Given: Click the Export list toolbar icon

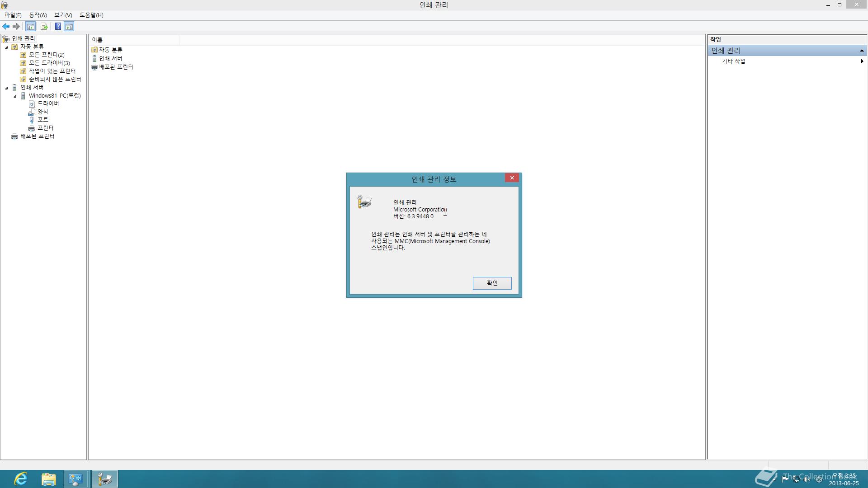Looking at the screenshot, I should 44,27.
